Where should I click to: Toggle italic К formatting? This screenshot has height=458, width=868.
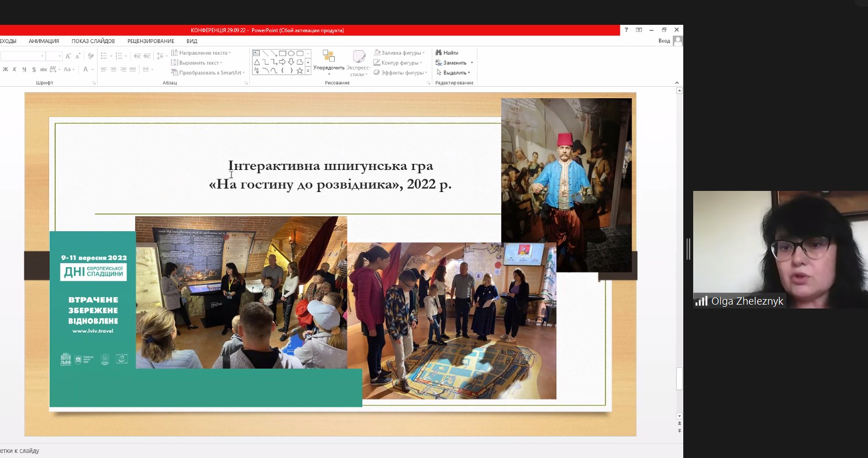15,70
